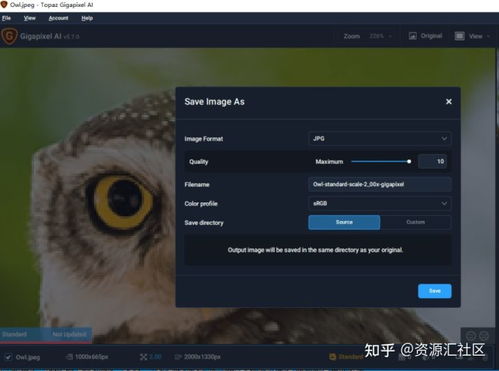
Task: Select Custom as the save directory
Action: 416,222
